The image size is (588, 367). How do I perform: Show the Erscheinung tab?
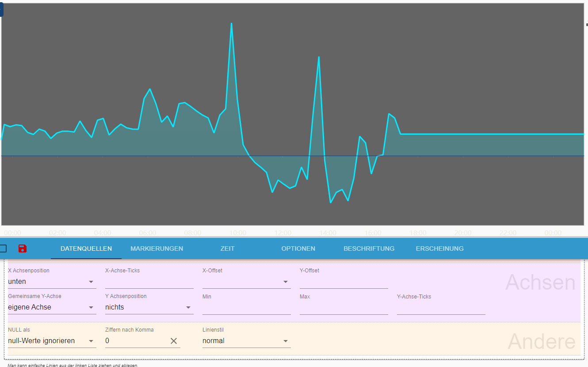point(439,248)
